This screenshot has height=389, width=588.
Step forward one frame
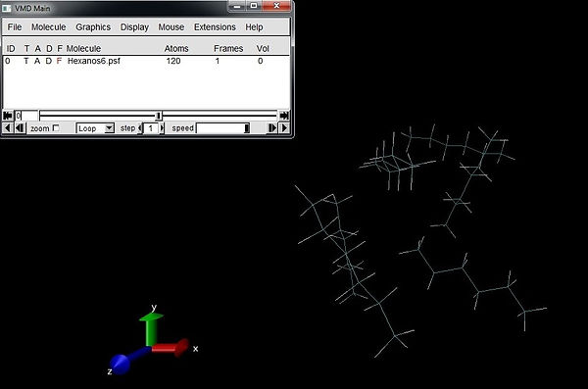coord(271,128)
